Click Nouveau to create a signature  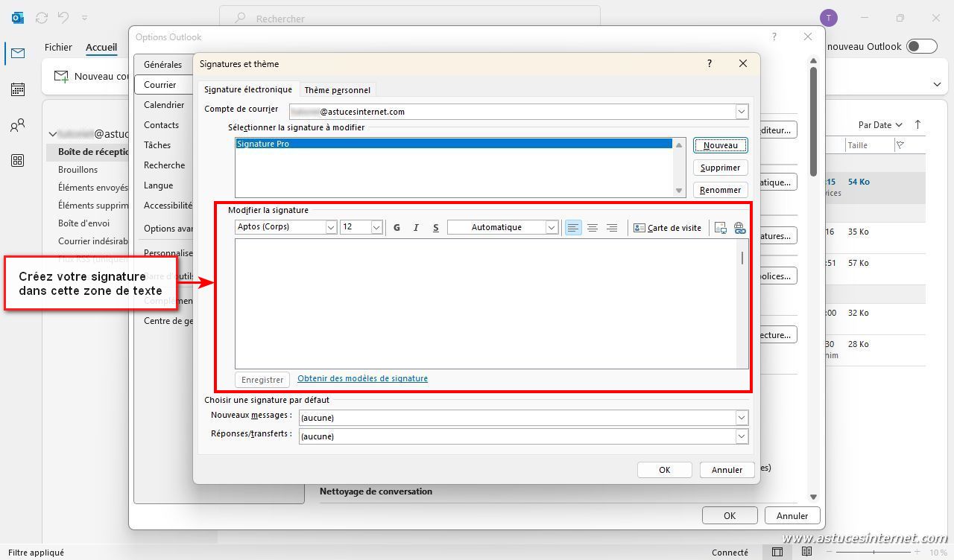pos(720,145)
